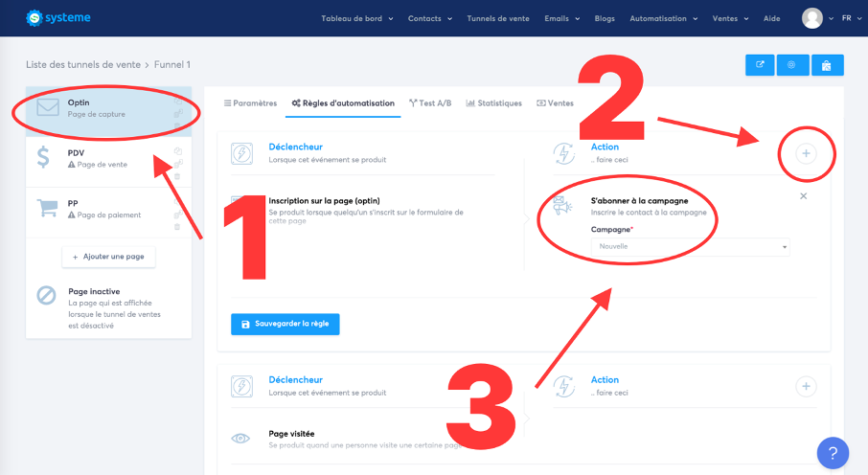This screenshot has height=475, width=868.
Task: Expand the Automatisation menu
Action: point(664,18)
